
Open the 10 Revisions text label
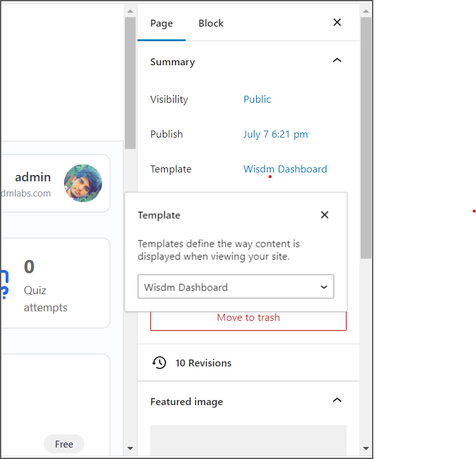(x=203, y=363)
